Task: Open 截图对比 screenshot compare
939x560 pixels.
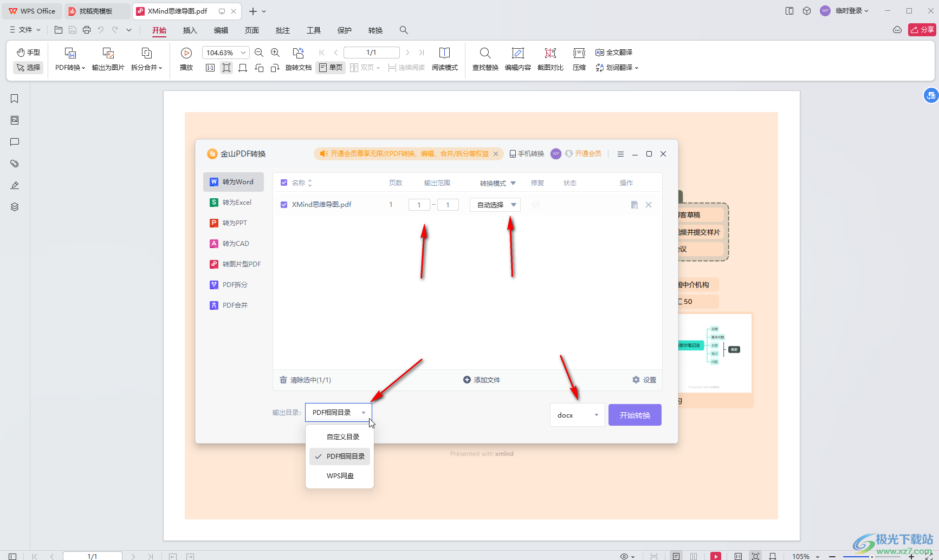Action: point(550,60)
